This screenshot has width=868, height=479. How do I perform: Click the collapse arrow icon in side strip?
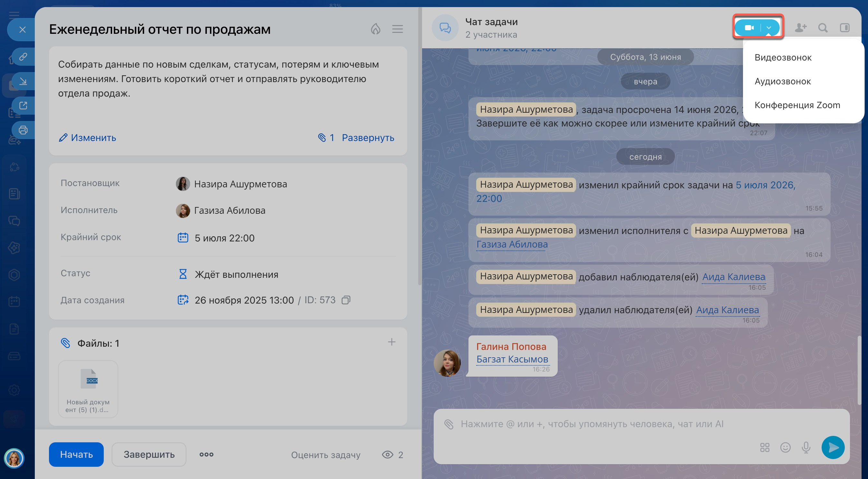click(x=23, y=81)
